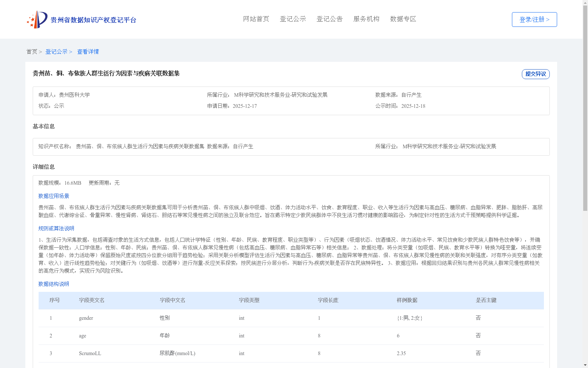Click the sample data {1:男, 2:女}
This screenshot has width=588, height=368.
point(410,318)
